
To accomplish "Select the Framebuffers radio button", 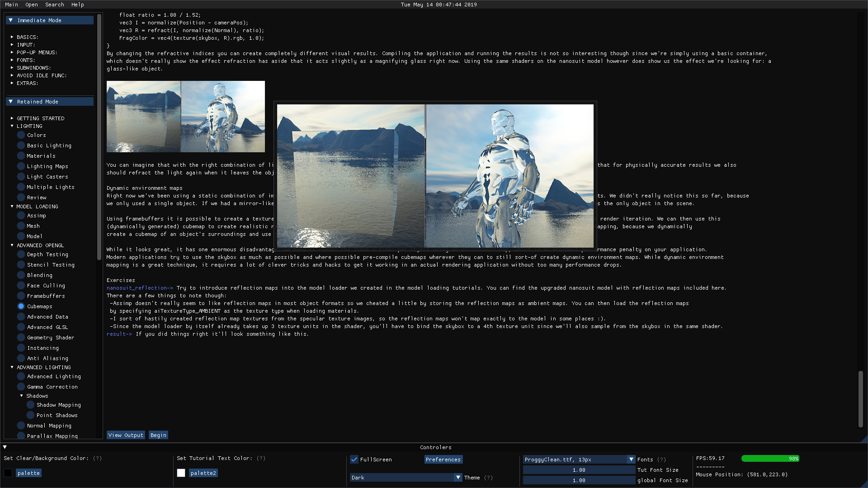I will (x=21, y=296).
